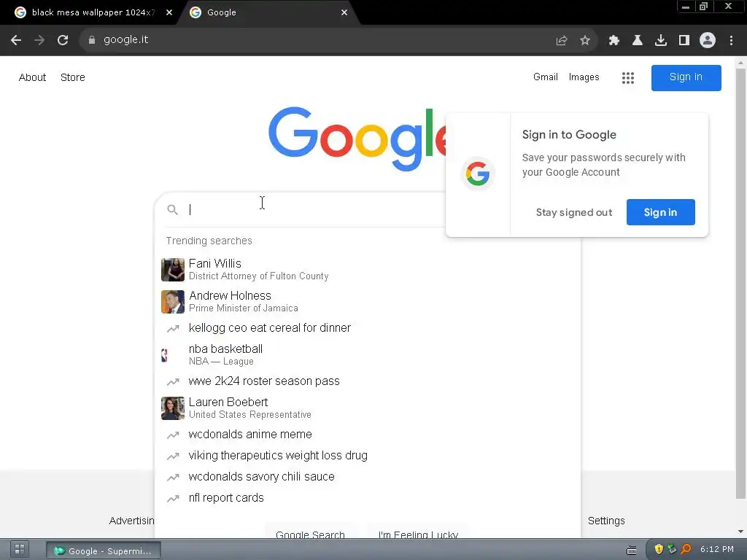
Task: Click the network tray icon beside the shield
Action: 672,549
